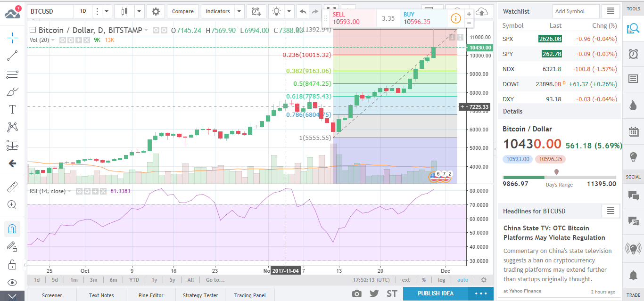The image size is (644, 301).
Task: Click the Compare button
Action: 183,11
